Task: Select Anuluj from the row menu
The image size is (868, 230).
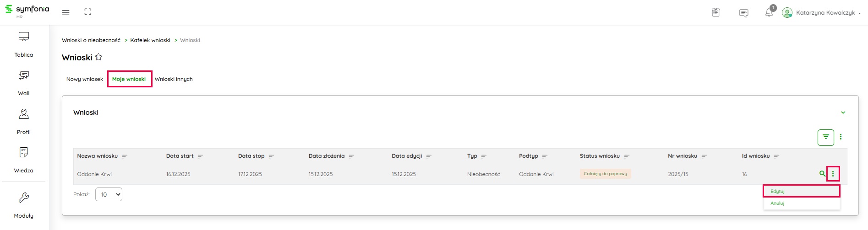Action: 778,203
